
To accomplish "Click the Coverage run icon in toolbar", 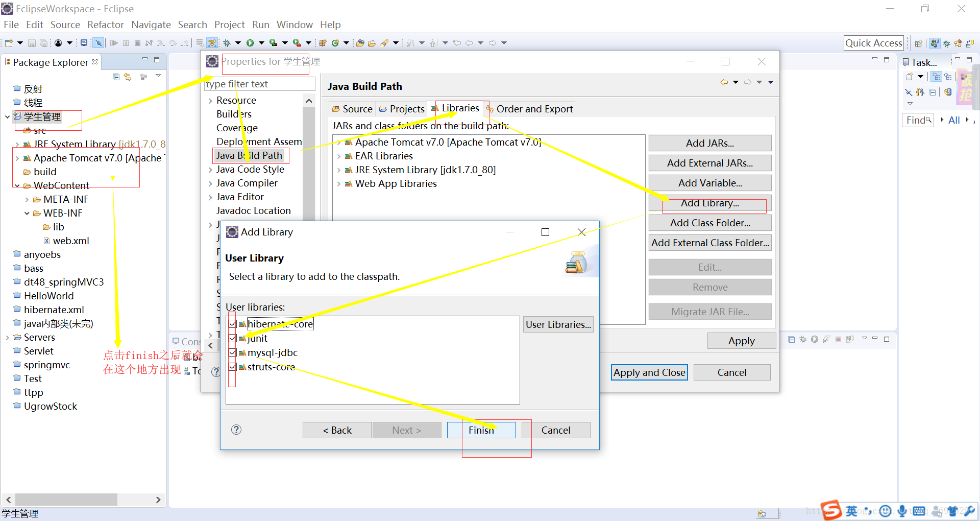I will 273,43.
